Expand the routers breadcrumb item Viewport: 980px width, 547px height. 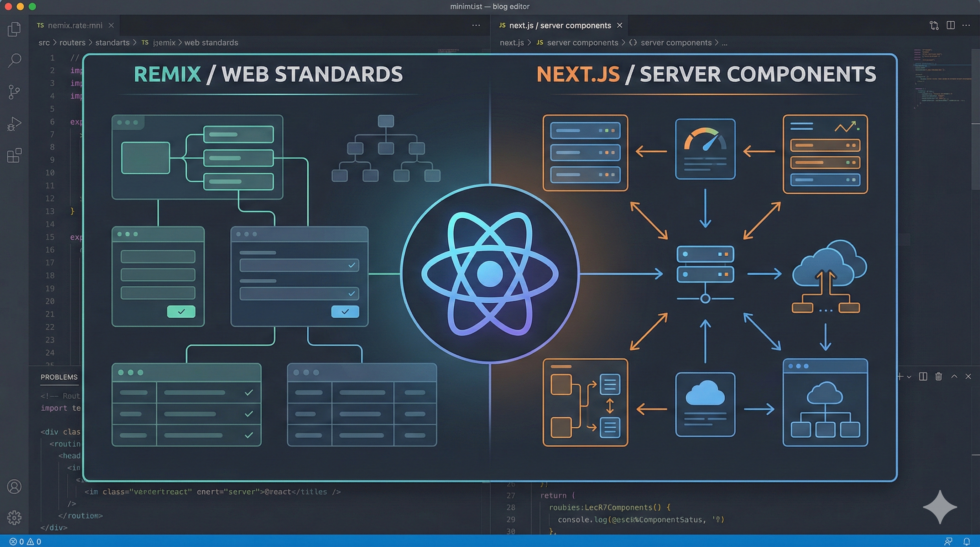(72, 43)
